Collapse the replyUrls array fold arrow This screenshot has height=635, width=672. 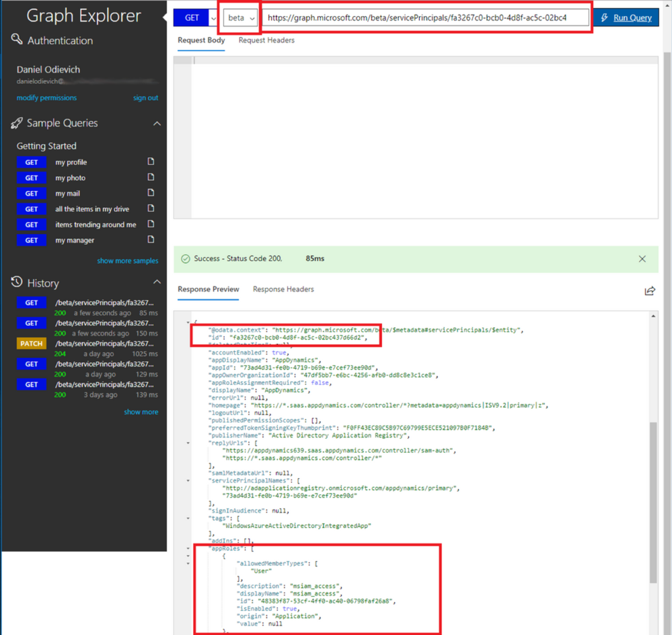click(188, 443)
